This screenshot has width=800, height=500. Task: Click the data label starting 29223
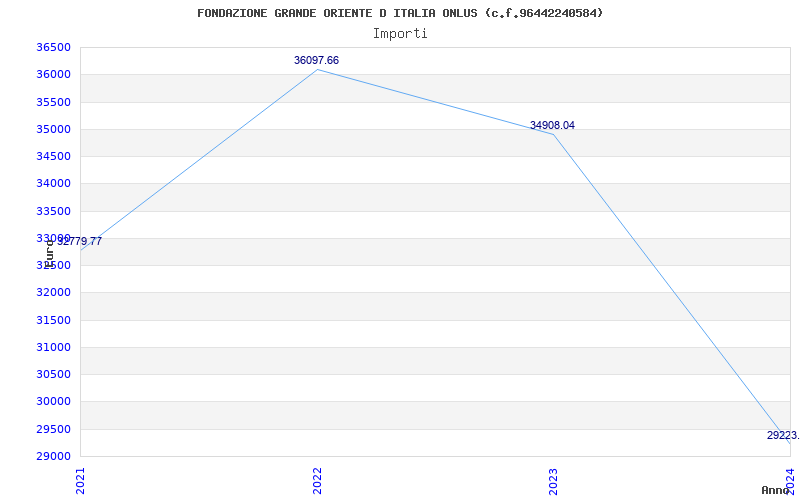pos(783,435)
